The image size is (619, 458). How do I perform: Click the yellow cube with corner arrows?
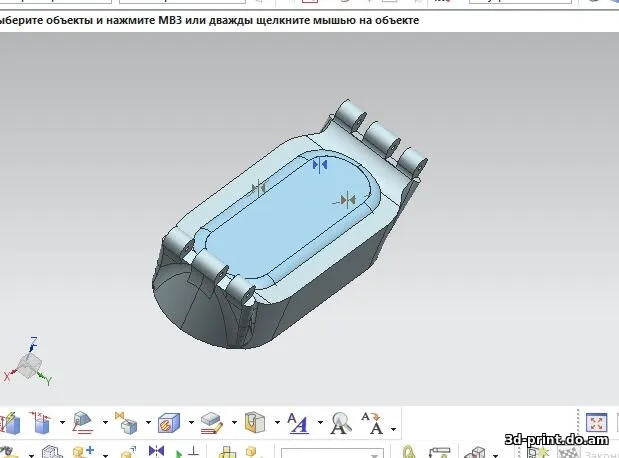click(x=128, y=452)
